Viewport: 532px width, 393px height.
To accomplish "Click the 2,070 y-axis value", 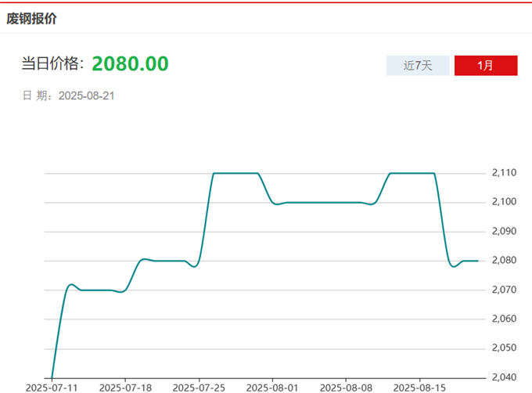I will click(x=505, y=290).
